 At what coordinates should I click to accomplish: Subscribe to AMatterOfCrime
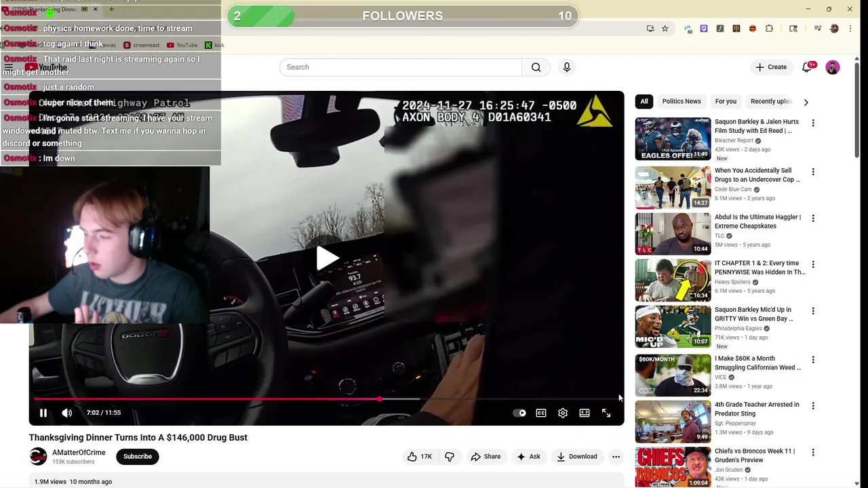(138, 457)
